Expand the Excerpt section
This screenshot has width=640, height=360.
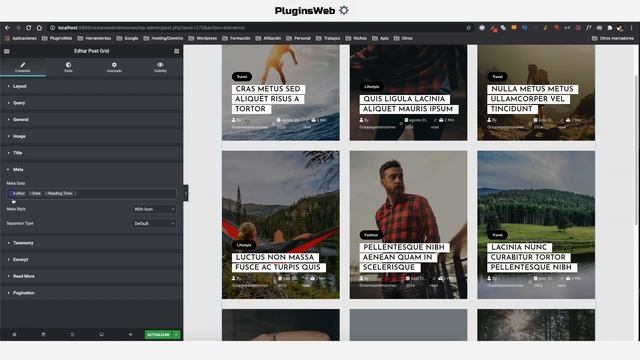tap(91, 260)
